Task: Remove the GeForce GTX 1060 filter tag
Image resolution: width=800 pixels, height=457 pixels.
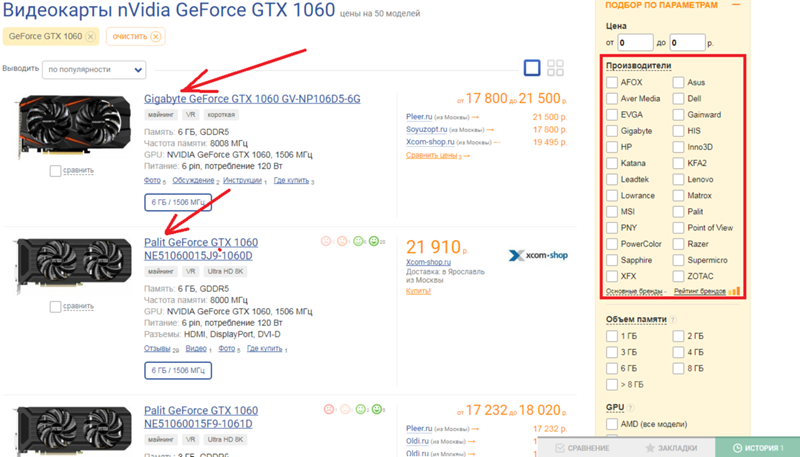Action: pyautogui.click(x=90, y=37)
